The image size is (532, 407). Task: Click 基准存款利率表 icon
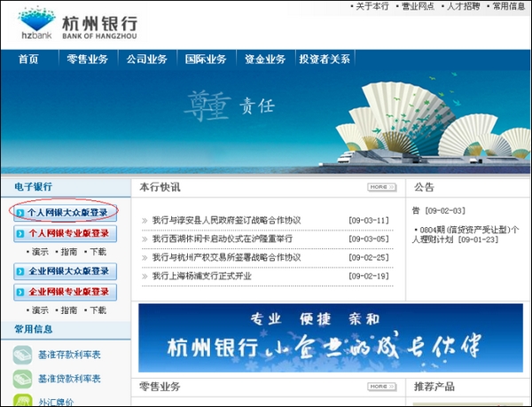pos(22,355)
